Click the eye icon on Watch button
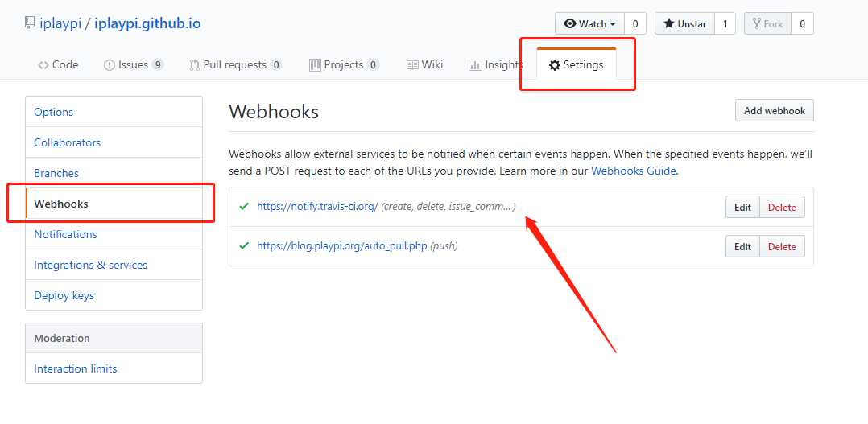Viewport: 868px width, 424px height. 569,24
